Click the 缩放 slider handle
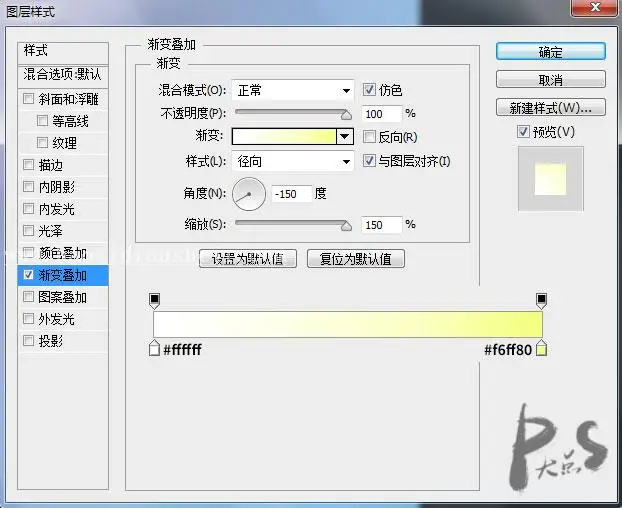This screenshot has width=622, height=508. [x=346, y=226]
